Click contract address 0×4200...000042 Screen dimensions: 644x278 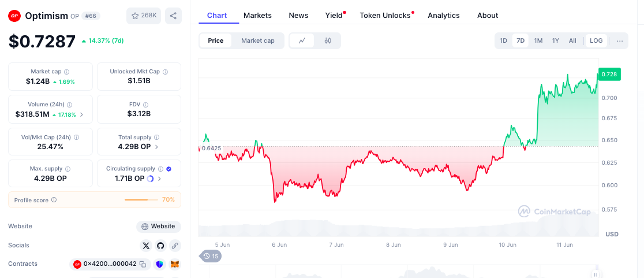110,264
